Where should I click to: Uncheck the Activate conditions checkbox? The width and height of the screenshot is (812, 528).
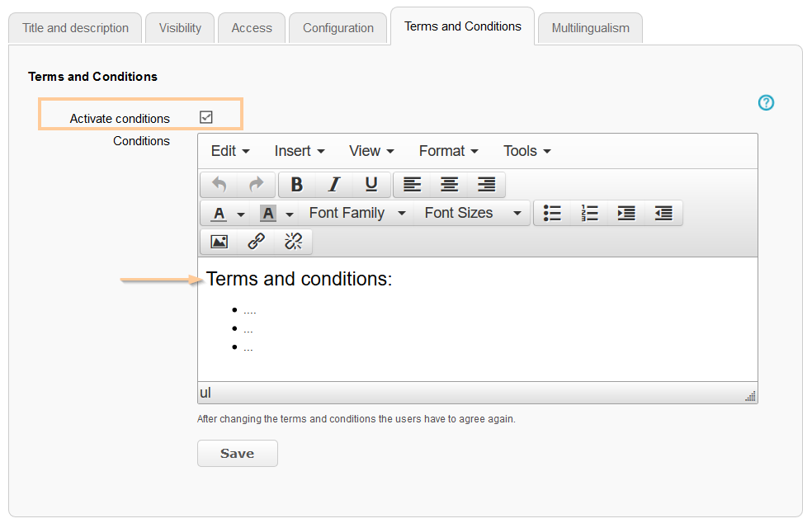pyautogui.click(x=206, y=117)
